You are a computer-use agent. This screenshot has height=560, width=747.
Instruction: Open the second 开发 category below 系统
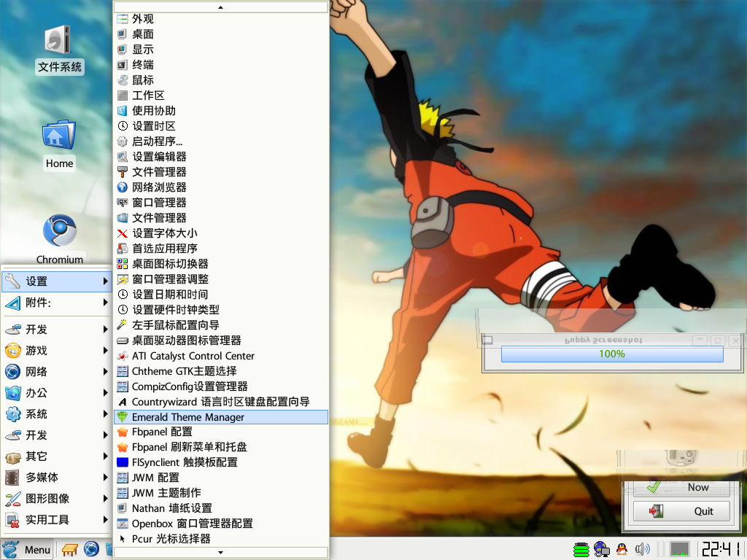56,435
